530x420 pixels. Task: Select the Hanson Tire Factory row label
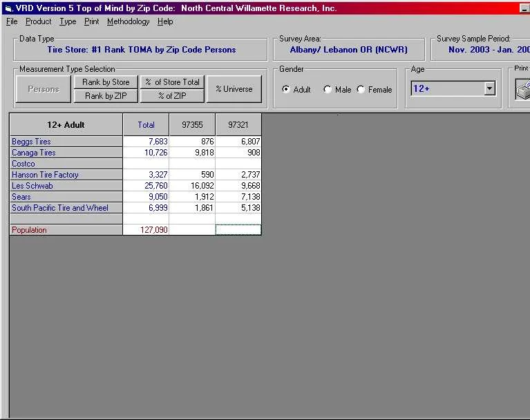(x=66, y=175)
